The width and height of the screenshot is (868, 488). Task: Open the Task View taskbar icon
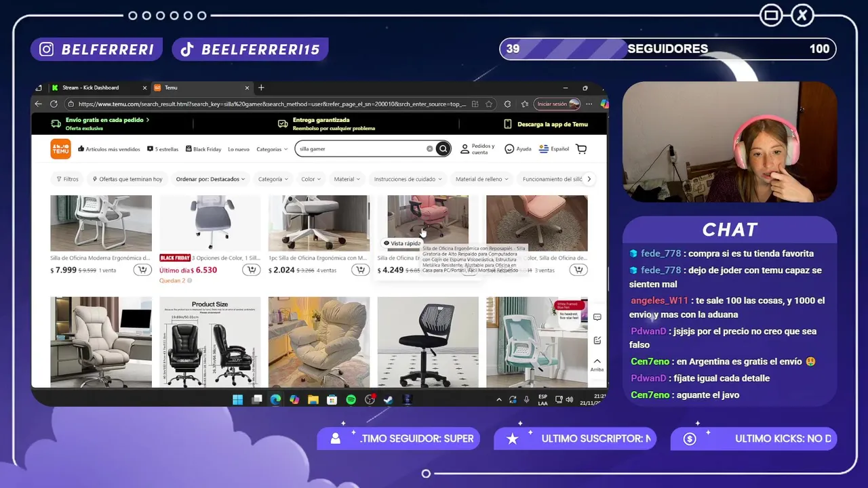pos(257,400)
